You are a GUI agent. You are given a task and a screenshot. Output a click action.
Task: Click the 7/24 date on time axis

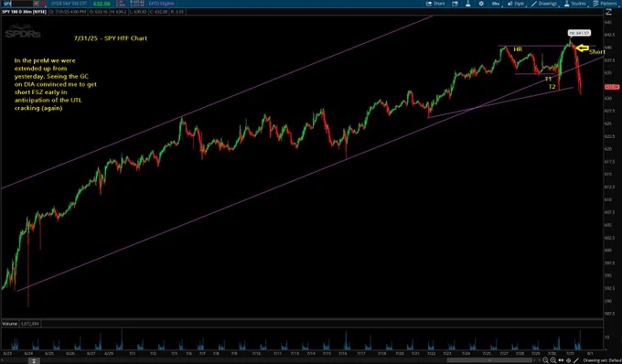point(466,353)
